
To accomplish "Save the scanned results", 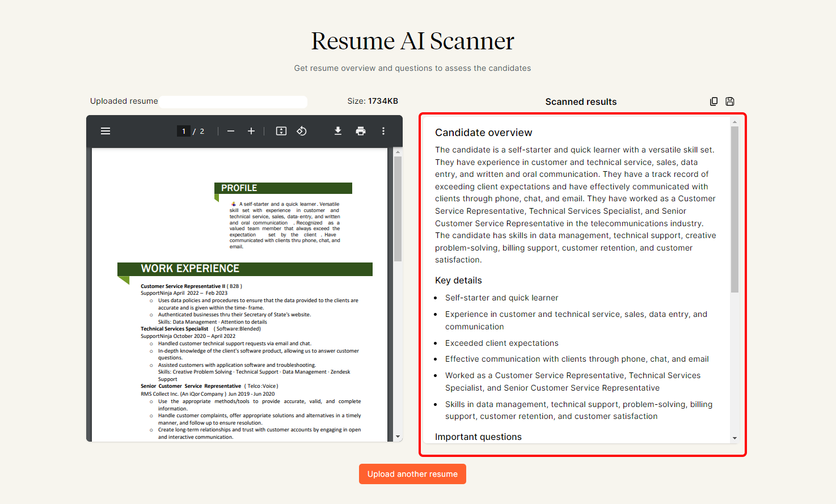I will (730, 101).
